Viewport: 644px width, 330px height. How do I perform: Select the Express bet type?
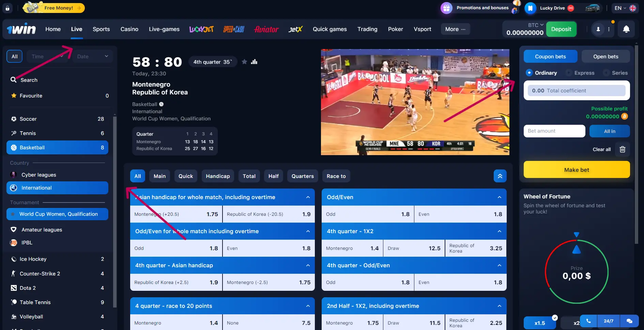tap(580, 73)
